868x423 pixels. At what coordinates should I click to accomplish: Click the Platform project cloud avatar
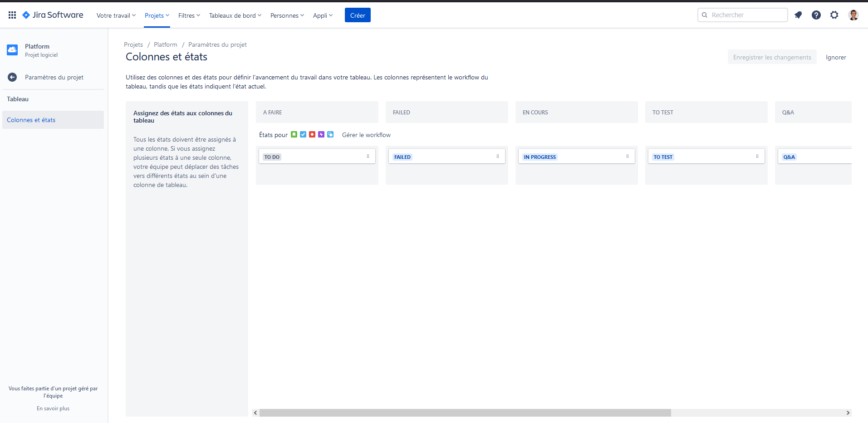(12, 50)
